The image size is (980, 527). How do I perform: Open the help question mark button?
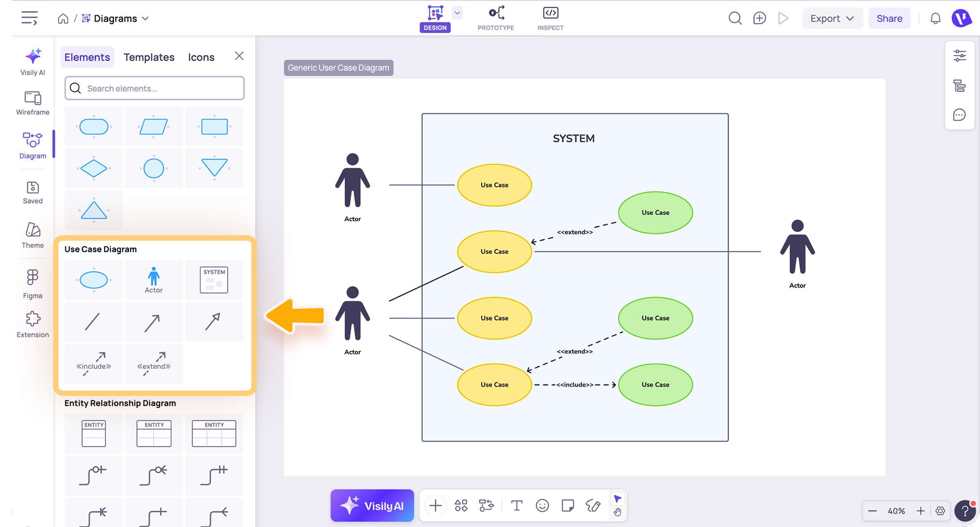click(965, 511)
